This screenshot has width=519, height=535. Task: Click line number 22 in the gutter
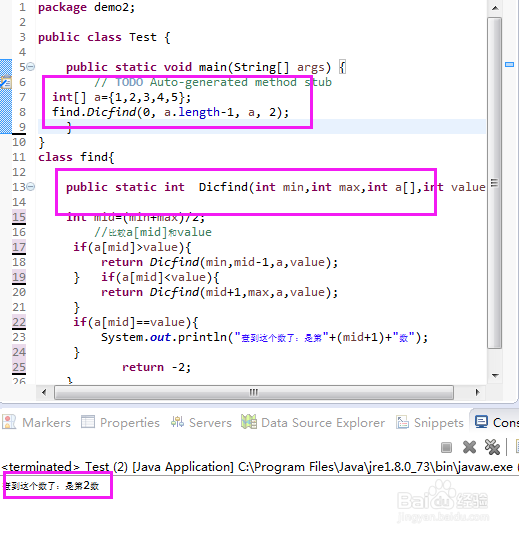(x=19, y=322)
